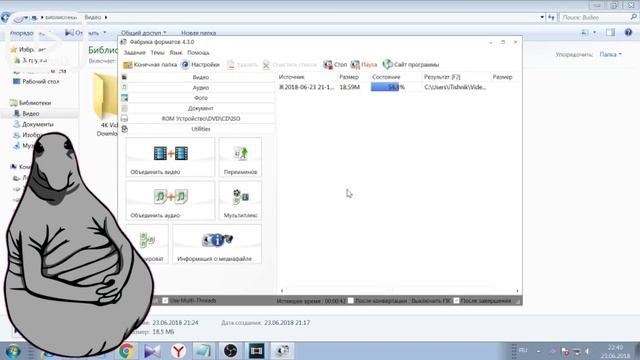This screenshot has height=360, width=640.
Task: Open the Помощь menu
Action: point(198,53)
